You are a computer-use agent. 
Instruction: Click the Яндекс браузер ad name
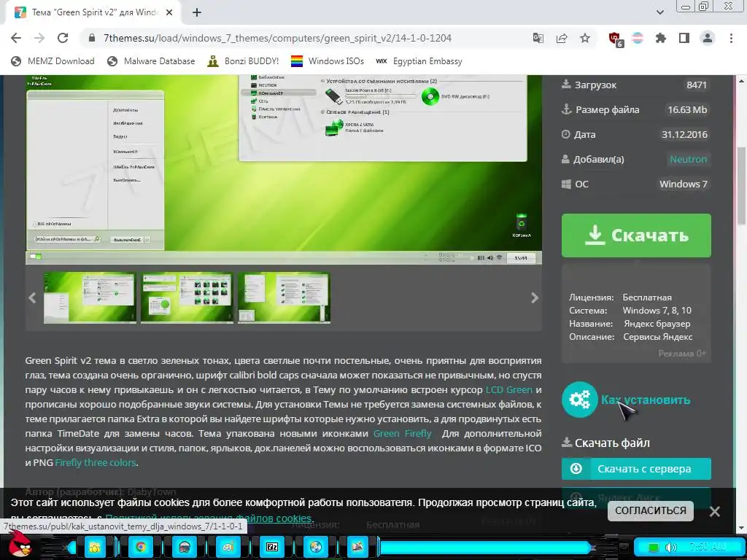click(x=657, y=323)
